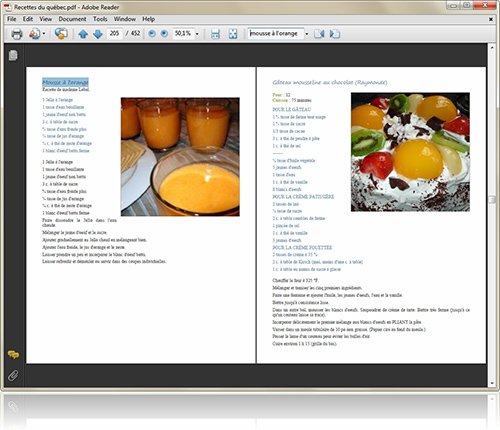The image size is (500, 430).
Task: Open the Window menu
Action: (125, 19)
